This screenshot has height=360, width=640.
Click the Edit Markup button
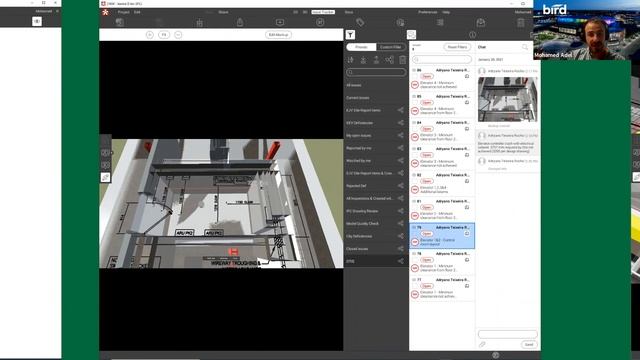pos(278,35)
